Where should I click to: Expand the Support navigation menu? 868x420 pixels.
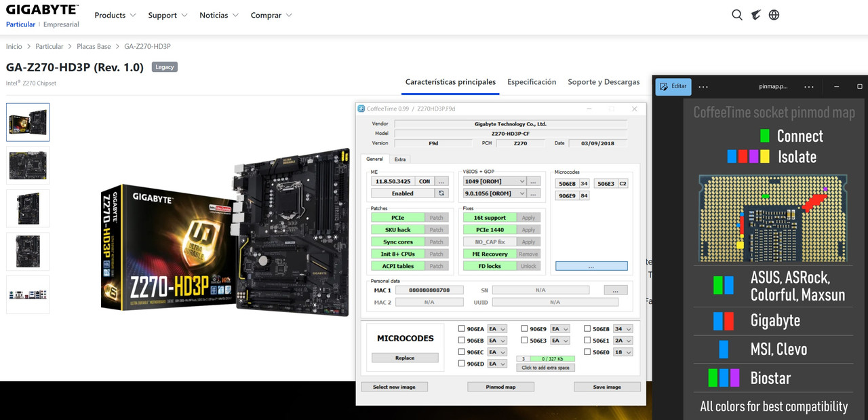167,15
